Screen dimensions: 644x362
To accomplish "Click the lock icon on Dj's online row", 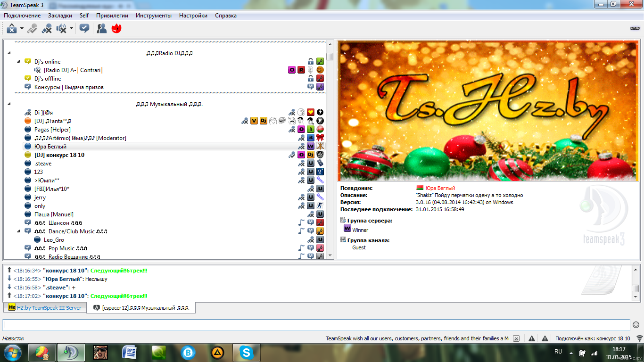I will pos(311,62).
